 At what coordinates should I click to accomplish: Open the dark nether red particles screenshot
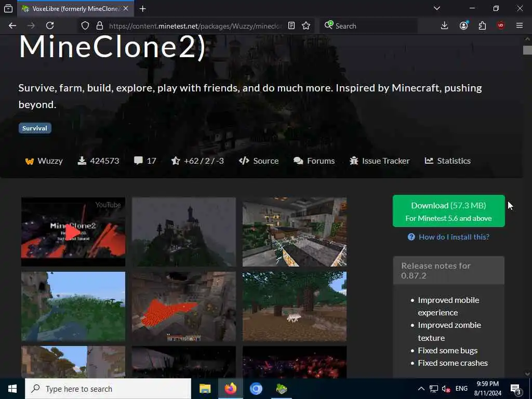point(295,362)
